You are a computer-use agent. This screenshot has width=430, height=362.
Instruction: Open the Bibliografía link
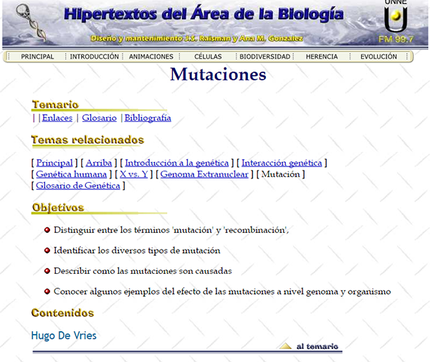[x=148, y=118]
